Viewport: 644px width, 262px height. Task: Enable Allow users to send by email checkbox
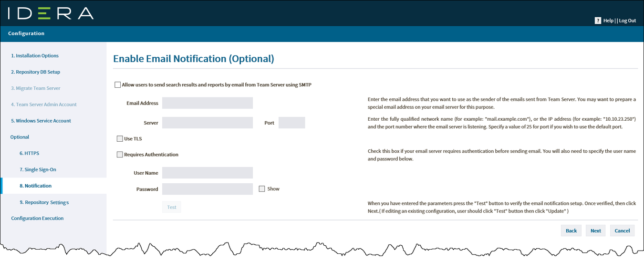pos(117,85)
